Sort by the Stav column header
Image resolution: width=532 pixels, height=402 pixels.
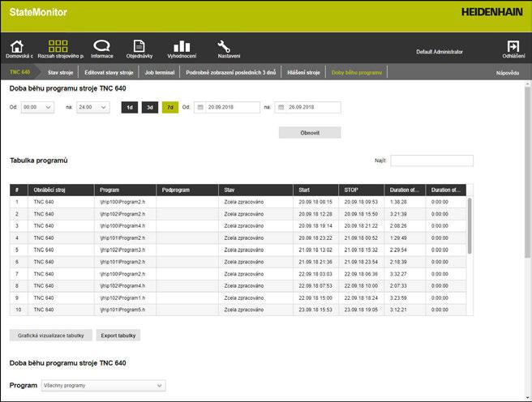255,190
